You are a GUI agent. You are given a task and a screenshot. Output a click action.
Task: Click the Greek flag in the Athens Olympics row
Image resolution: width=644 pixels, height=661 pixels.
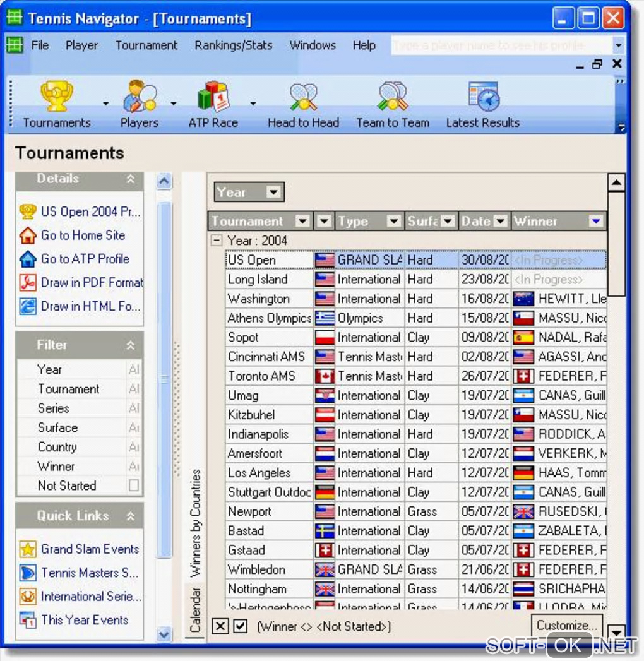[325, 318]
